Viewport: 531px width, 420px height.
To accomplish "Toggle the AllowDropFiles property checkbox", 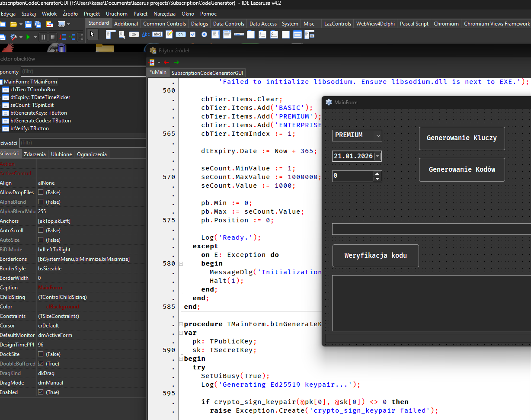I will (x=41, y=192).
